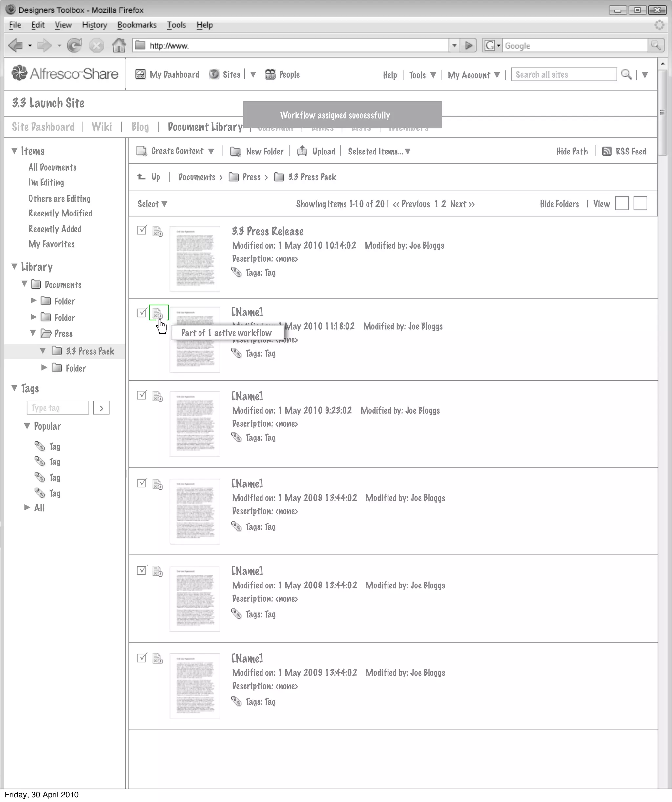The image size is (672, 802).
Task: Toggle checkbox for the 9:23:02 document
Action: pos(142,395)
